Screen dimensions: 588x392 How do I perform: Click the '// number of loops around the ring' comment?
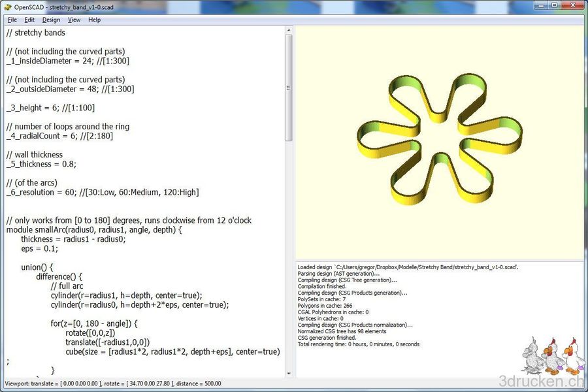click(67, 126)
